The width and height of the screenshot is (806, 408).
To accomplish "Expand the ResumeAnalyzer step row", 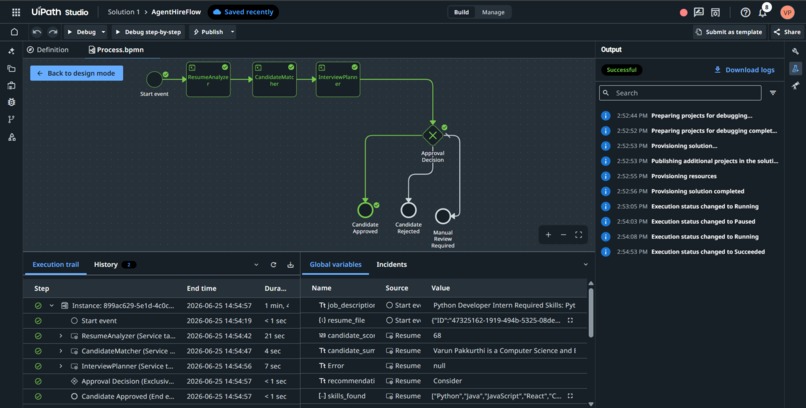I will click(61, 336).
